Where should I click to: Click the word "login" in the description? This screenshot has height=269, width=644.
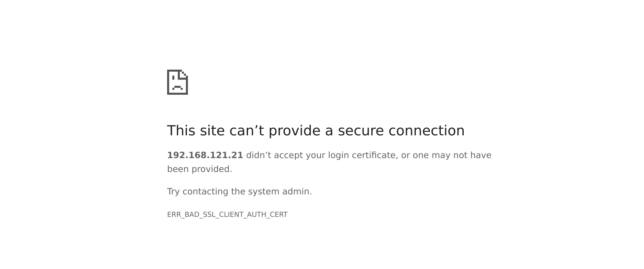(338, 155)
